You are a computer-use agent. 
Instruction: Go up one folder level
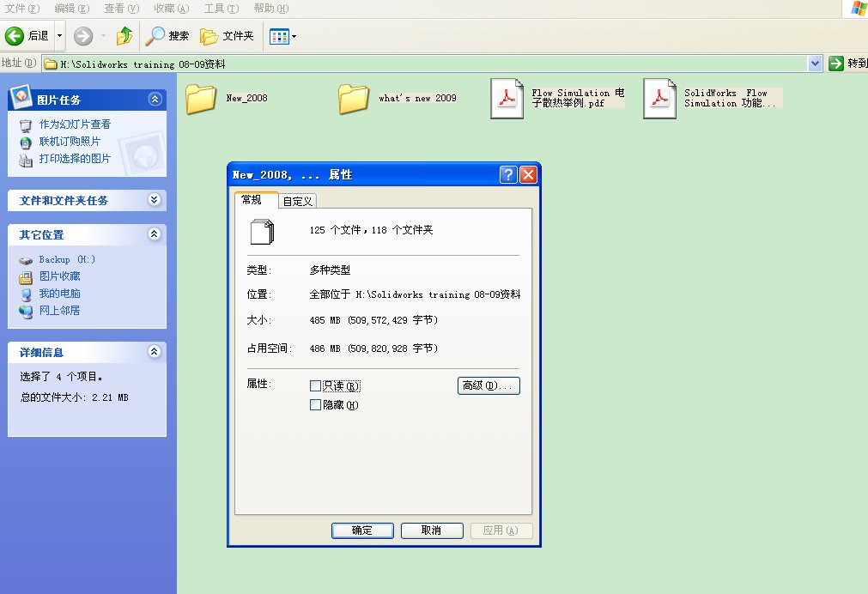124,36
